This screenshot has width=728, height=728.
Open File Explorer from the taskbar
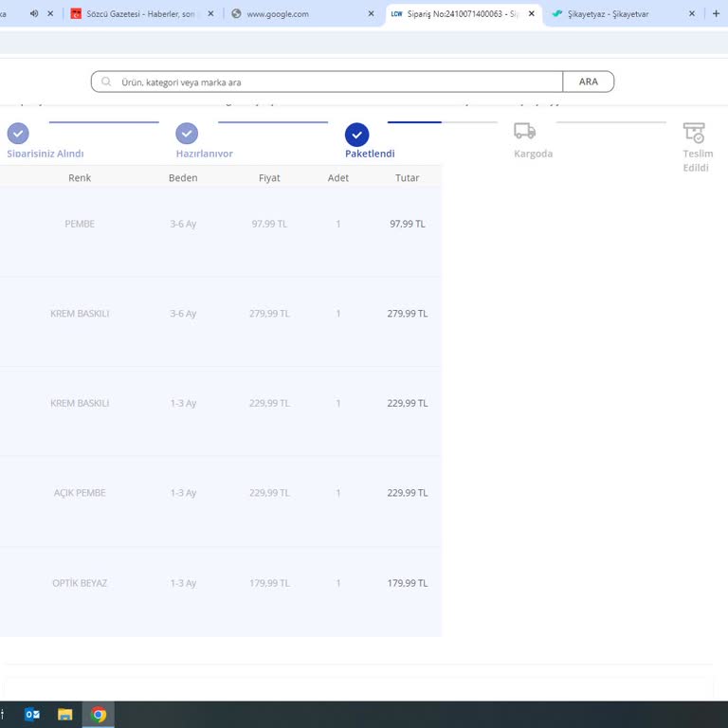[x=65, y=714]
